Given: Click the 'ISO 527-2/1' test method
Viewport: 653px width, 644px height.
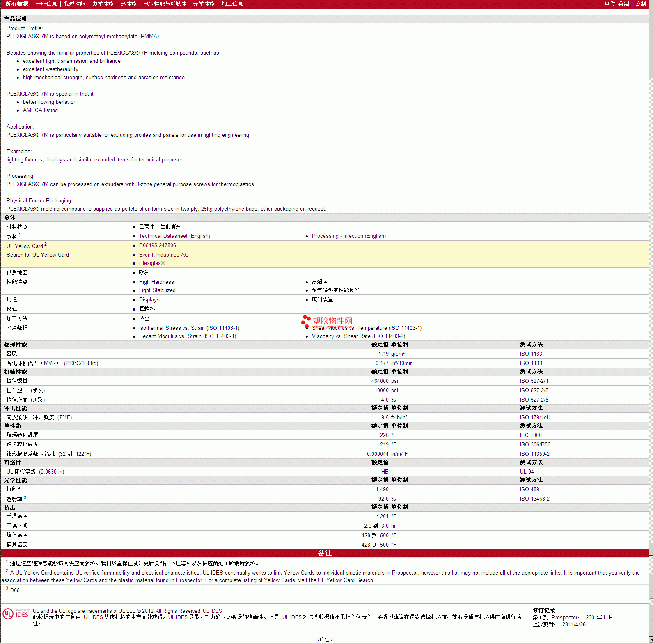Looking at the screenshot, I should 534,381.
